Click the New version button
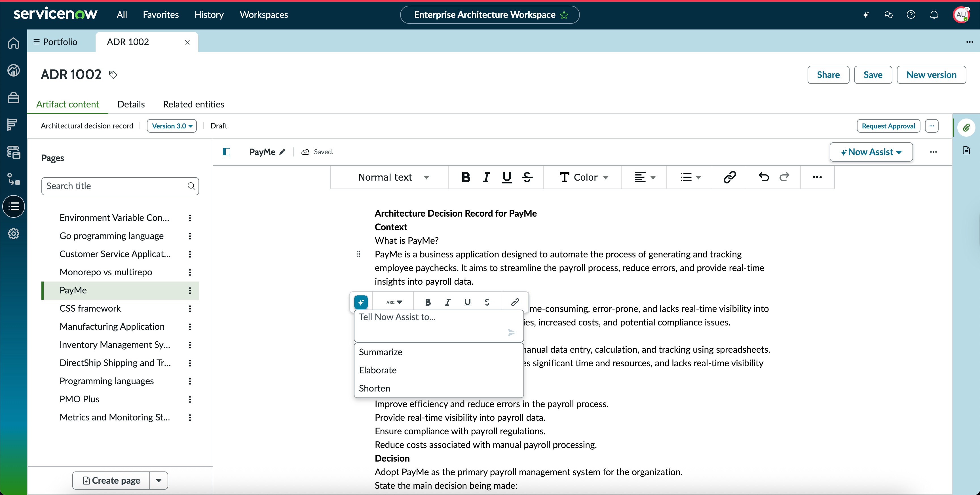980x495 pixels. pyautogui.click(x=931, y=75)
